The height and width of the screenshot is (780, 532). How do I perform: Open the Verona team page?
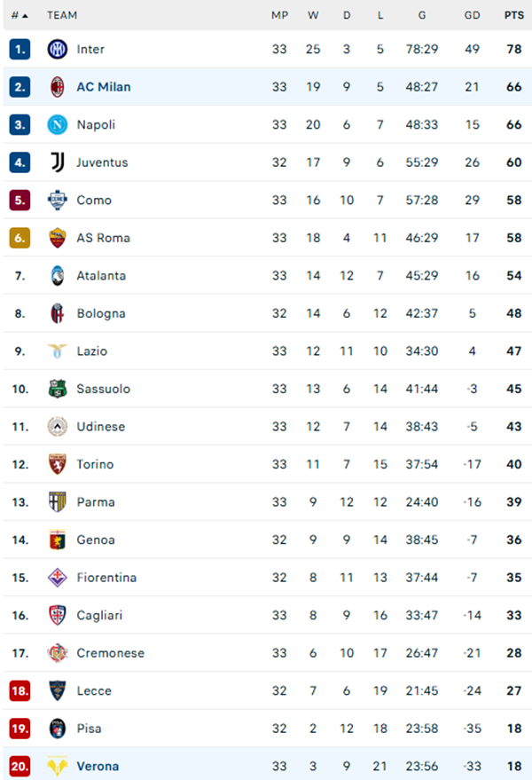tap(98, 766)
